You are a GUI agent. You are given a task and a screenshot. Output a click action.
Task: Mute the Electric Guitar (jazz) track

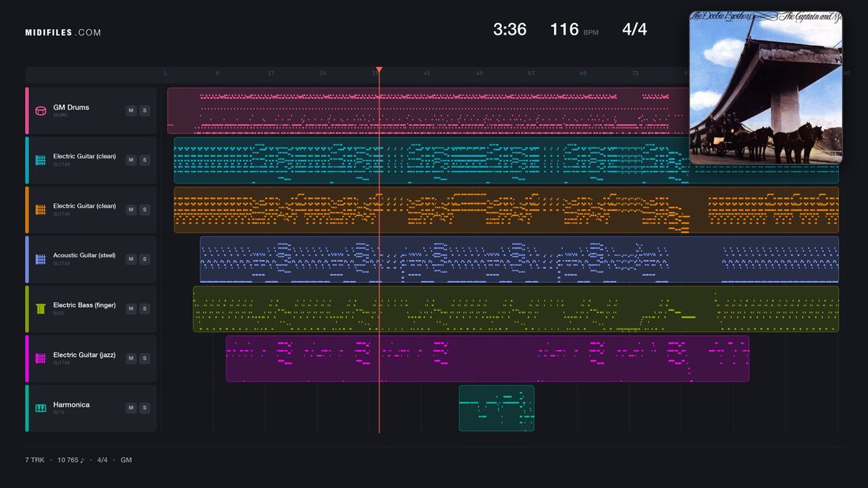[x=131, y=359]
